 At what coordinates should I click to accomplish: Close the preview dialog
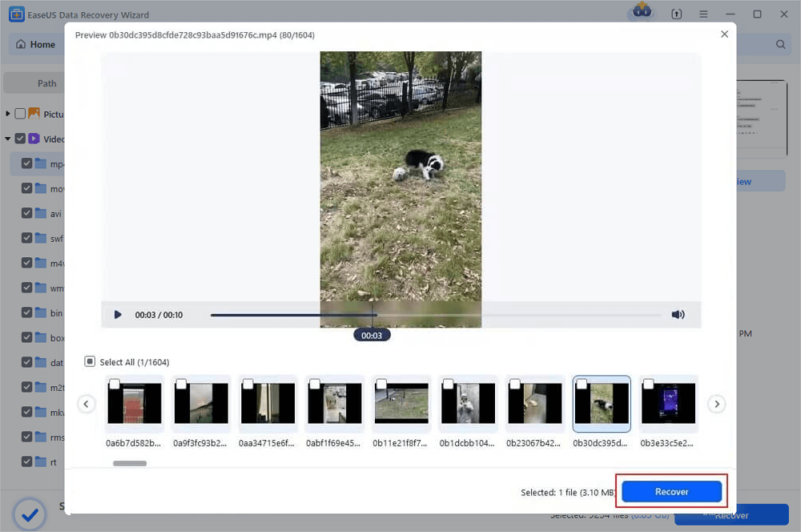[724, 34]
